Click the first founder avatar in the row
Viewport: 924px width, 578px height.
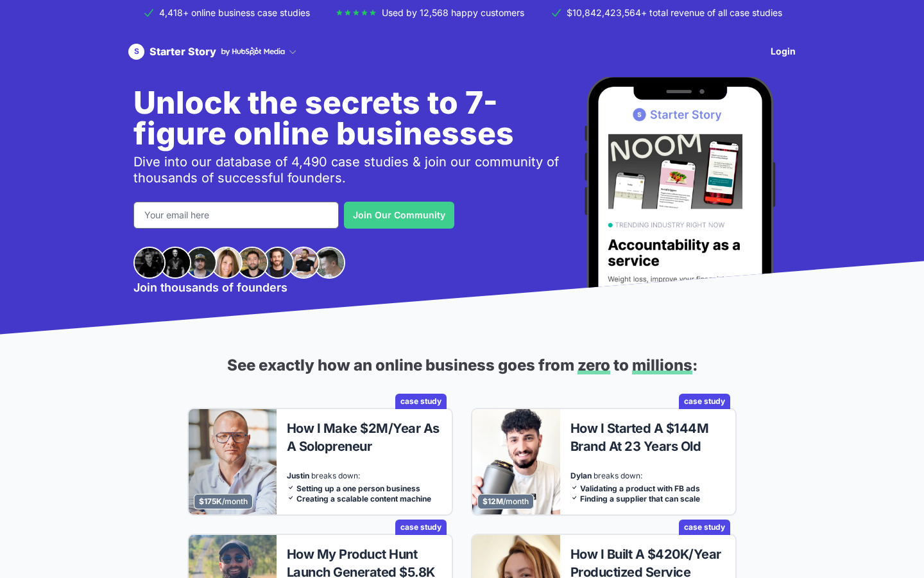pos(149,263)
